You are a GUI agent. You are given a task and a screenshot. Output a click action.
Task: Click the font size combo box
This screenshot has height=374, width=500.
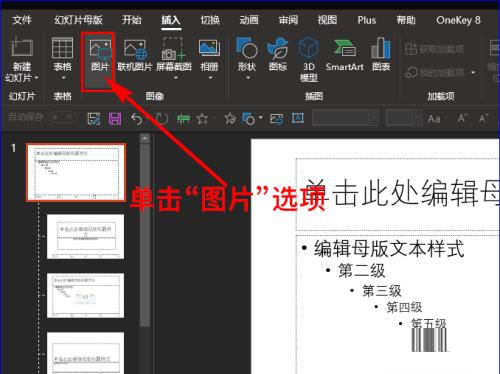click(404, 118)
